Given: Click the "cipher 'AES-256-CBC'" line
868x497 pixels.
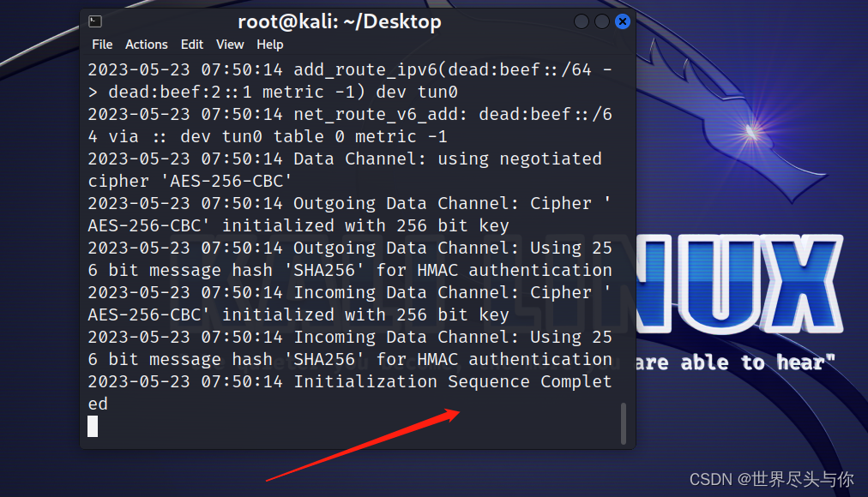Looking at the screenshot, I should pyautogui.click(x=190, y=182).
